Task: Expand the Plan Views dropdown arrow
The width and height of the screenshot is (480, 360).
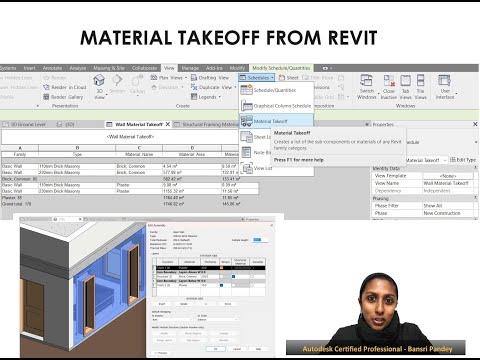Action: click(186, 78)
